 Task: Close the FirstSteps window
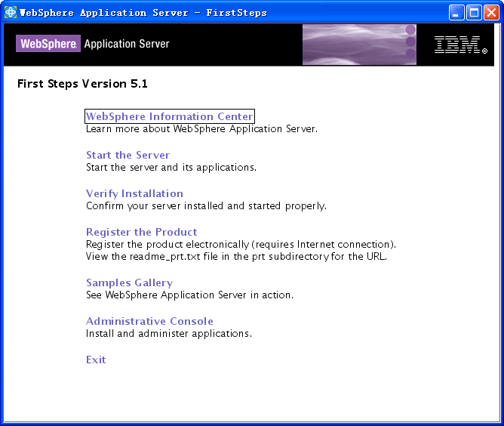[x=490, y=12]
